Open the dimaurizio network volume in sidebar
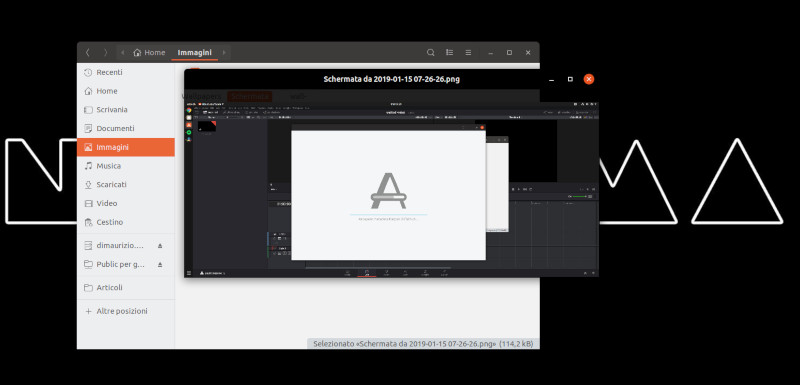The image size is (800, 385). pyautogui.click(x=120, y=245)
